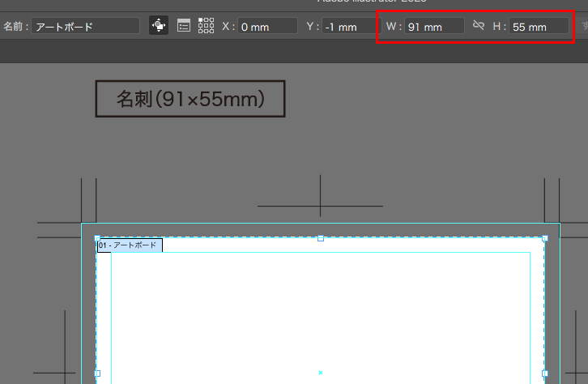Click the X position field showing 0 mm
Screen dimensions: 588x384
(268, 27)
